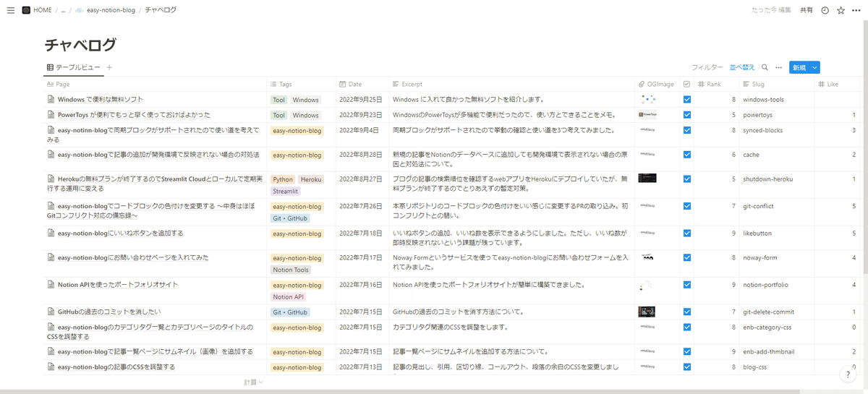Screen dimensions: 868x394
Task: Click page icon of PowerToys row
Action: coord(51,115)
